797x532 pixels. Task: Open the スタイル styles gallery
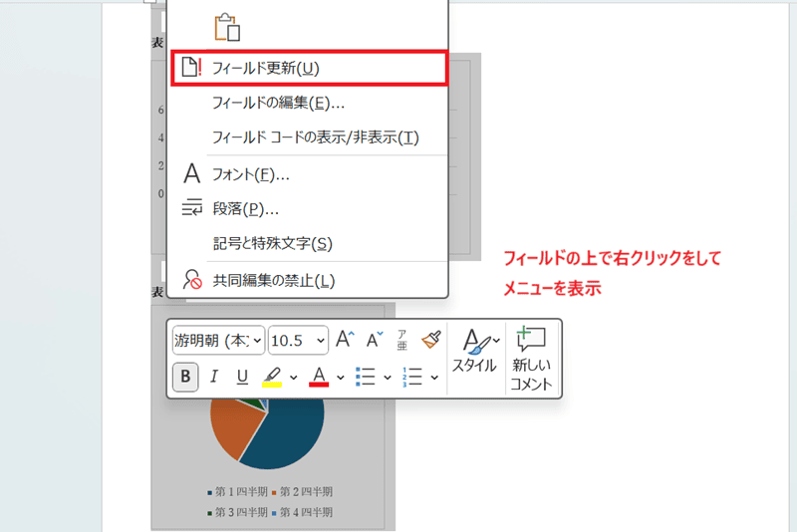tap(475, 351)
